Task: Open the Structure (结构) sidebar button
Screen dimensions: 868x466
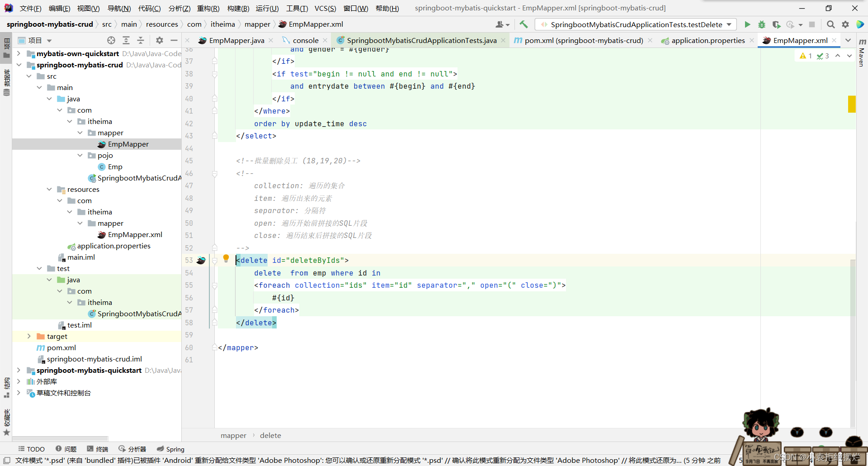Action: pos(6,387)
